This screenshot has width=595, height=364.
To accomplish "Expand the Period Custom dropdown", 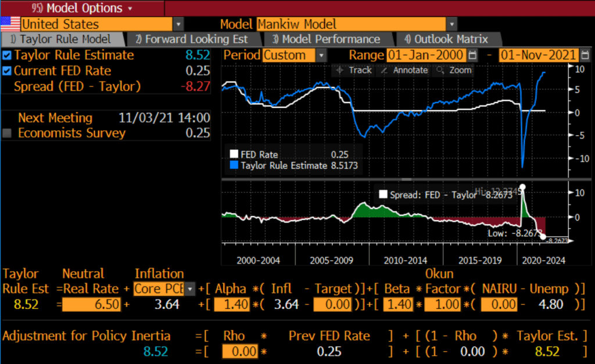I will click(321, 55).
